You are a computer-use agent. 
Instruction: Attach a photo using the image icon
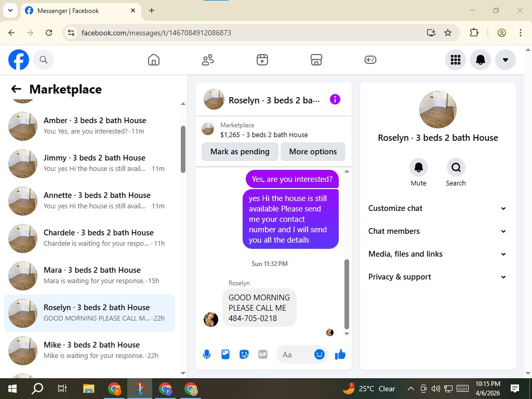click(x=225, y=354)
